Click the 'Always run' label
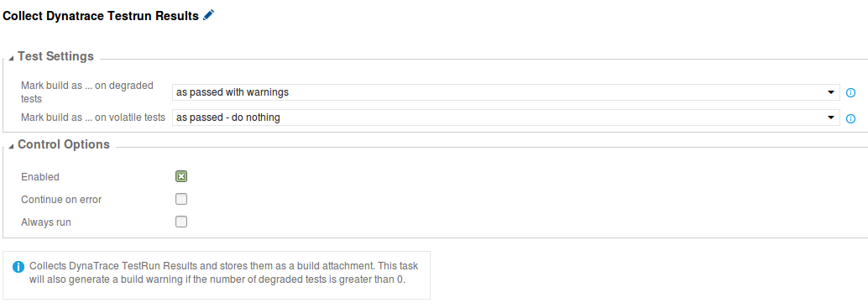The width and height of the screenshot is (868, 308). [x=46, y=222]
